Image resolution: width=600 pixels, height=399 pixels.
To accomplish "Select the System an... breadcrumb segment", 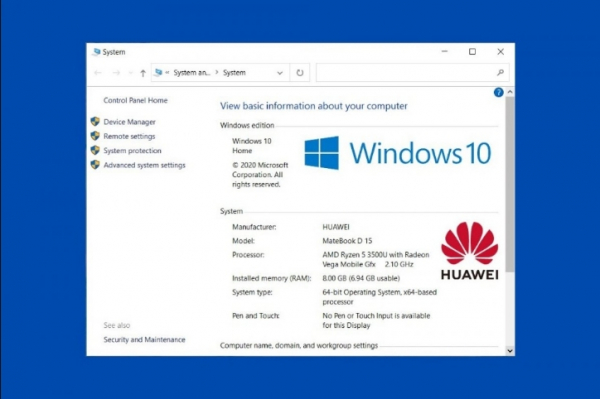I will tap(192, 73).
